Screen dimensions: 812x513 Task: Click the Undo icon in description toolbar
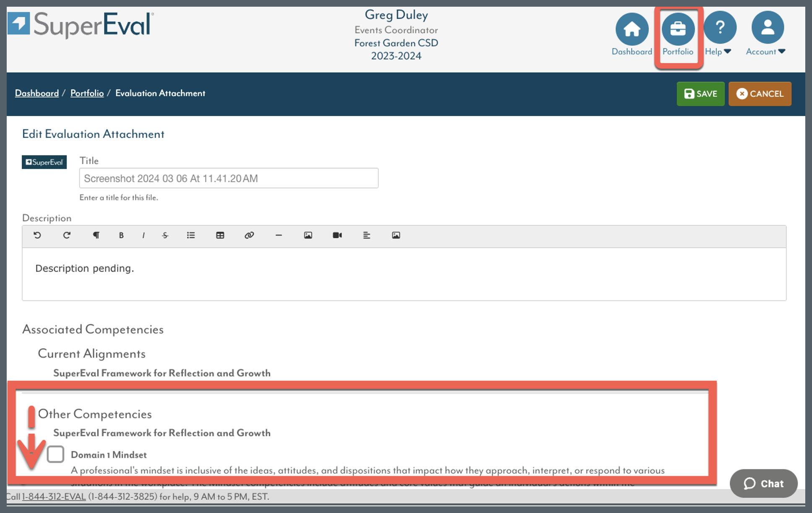(37, 235)
